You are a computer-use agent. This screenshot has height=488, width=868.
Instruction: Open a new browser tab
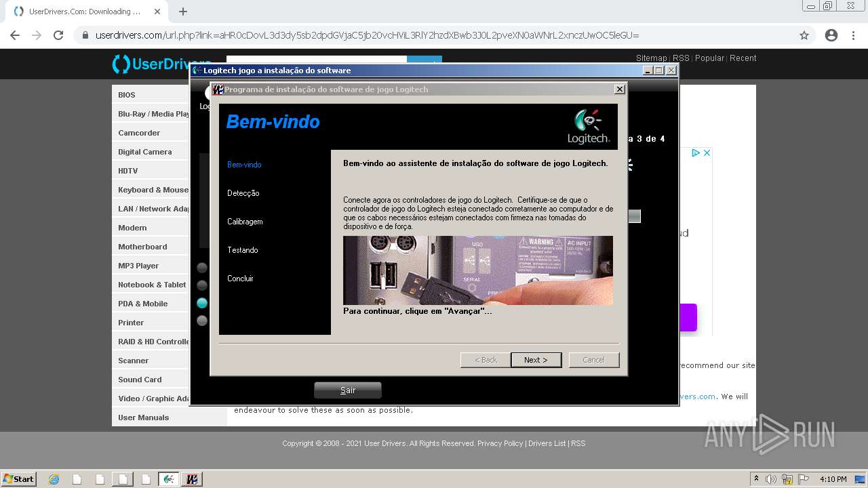tap(183, 12)
